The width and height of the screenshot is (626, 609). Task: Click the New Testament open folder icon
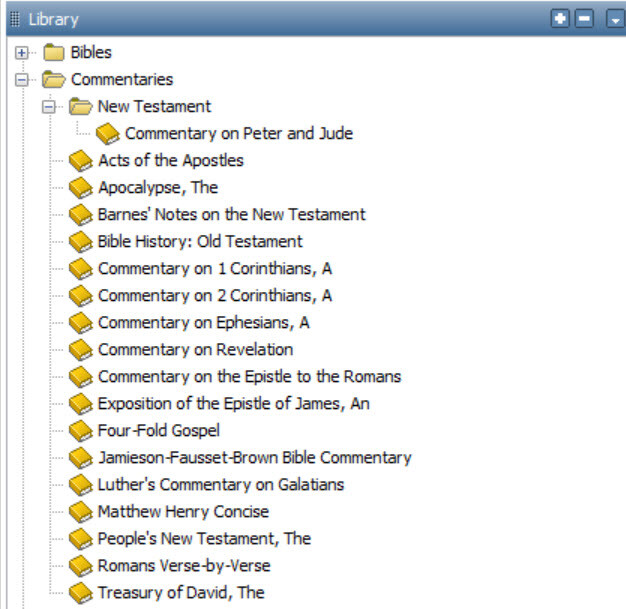[80, 106]
